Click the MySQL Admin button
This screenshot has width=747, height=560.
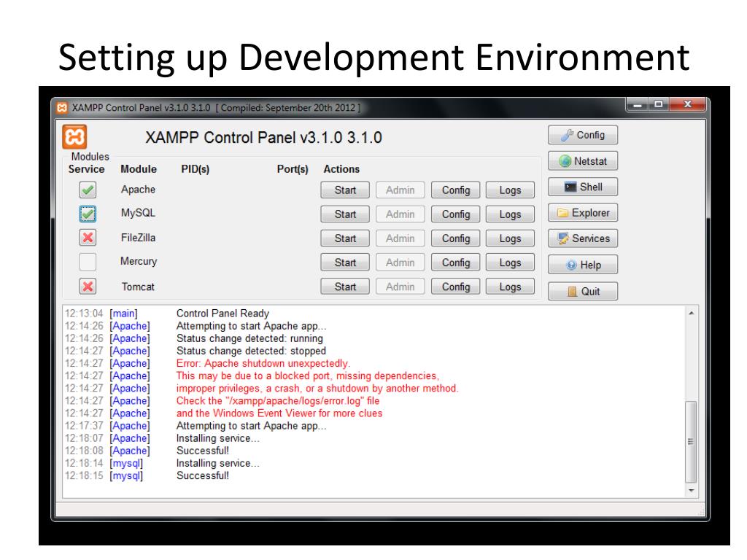[x=400, y=214]
